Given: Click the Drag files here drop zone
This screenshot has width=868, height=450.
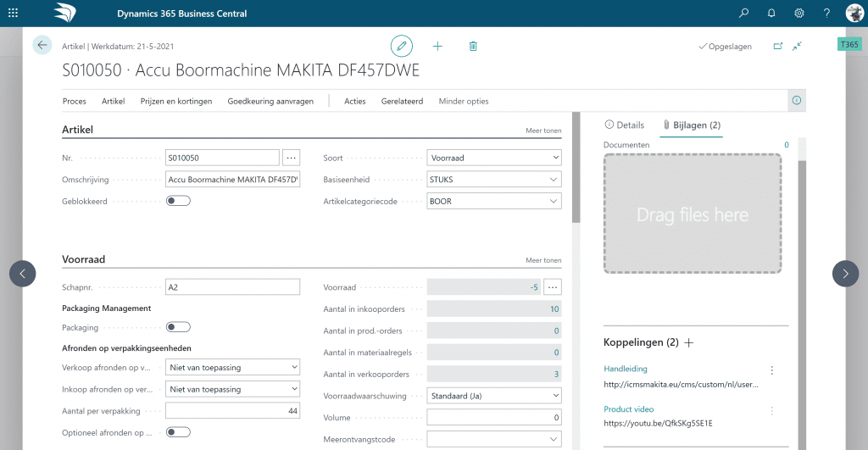Looking at the screenshot, I should coord(693,214).
